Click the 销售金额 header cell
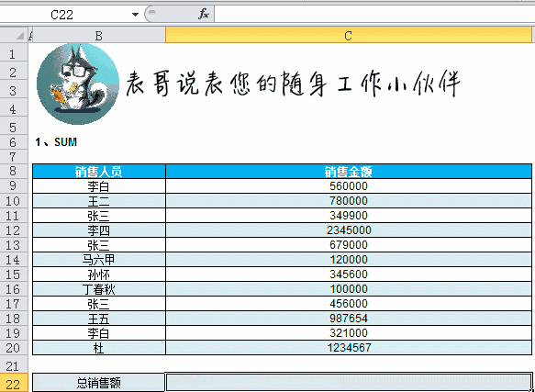535x392 pixels. (x=349, y=171)
